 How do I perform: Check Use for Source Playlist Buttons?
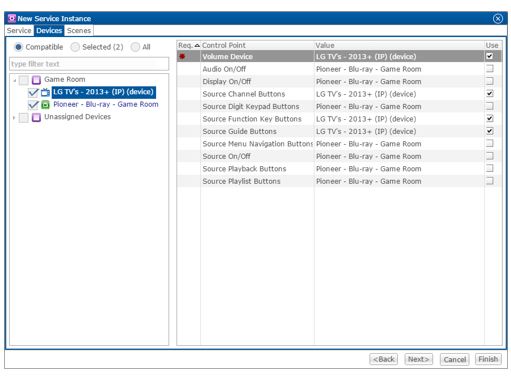point(489,181)
